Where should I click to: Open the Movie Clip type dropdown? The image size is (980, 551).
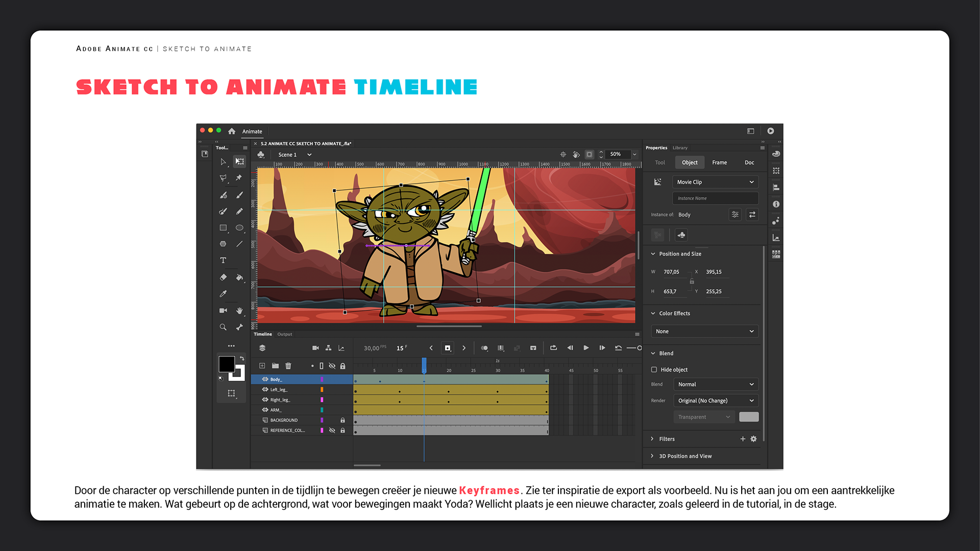pyautogui.click(x=715, y=182)
